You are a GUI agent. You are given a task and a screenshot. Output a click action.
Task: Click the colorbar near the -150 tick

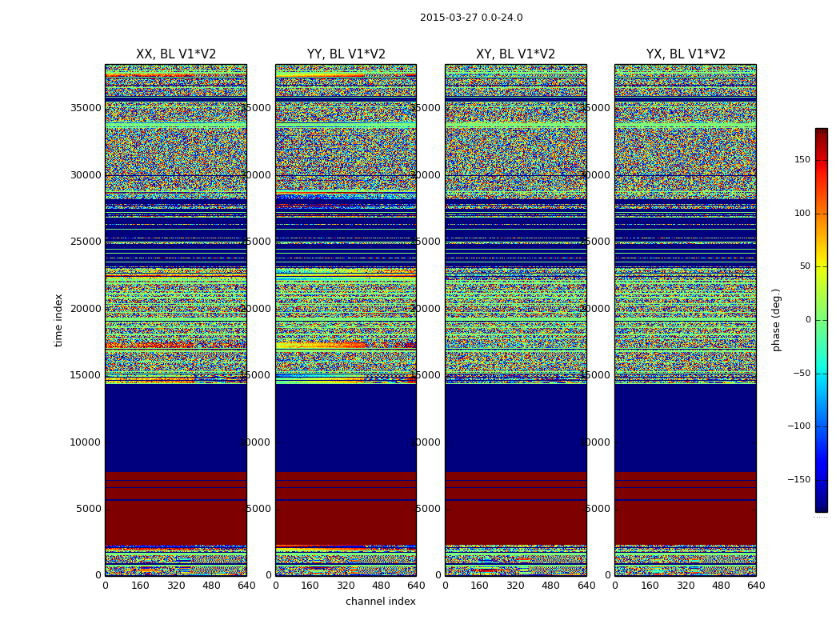tap(822, 479)
